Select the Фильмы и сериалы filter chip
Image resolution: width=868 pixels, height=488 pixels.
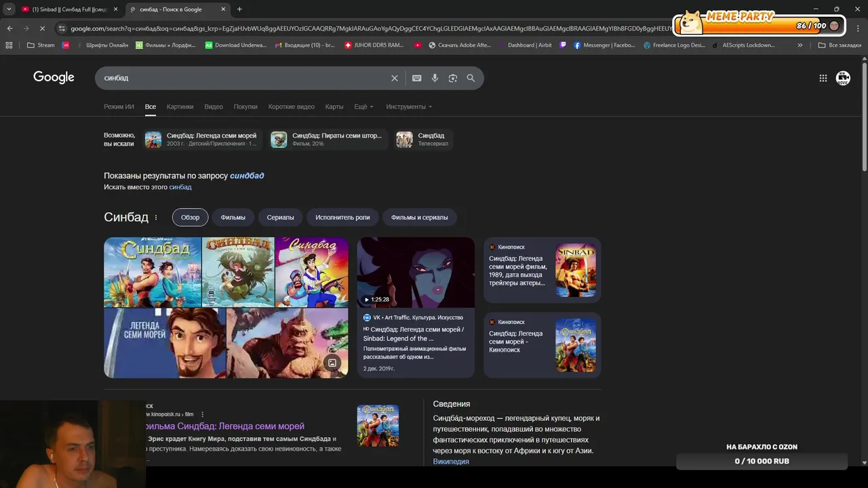tap(420, 218)
